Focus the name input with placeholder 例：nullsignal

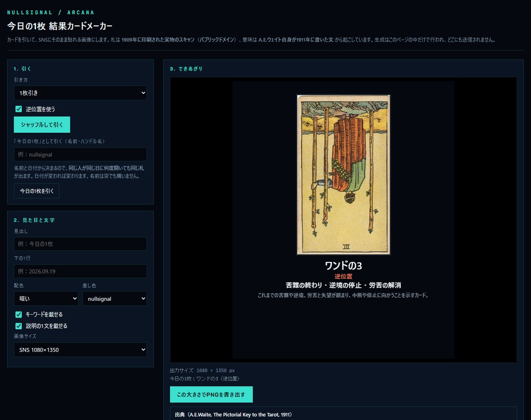pyautogui.click(x=80, y=155)
